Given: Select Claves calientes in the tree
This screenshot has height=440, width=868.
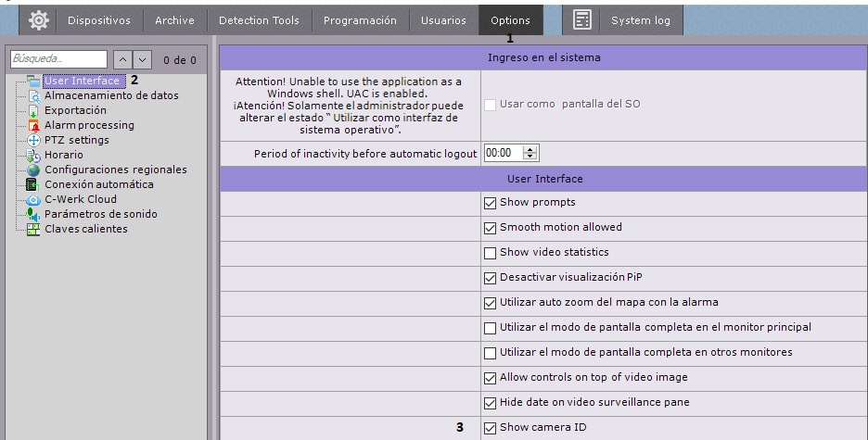Looking at the screenshot, I should (x=85, y=229).
